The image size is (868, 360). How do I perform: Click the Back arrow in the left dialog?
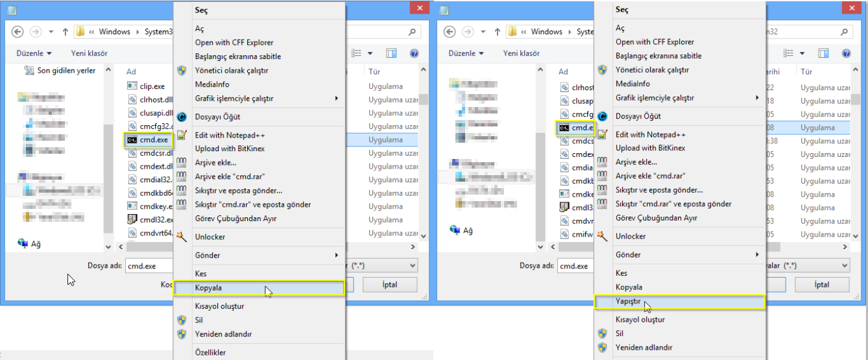(x=18, y=32)
